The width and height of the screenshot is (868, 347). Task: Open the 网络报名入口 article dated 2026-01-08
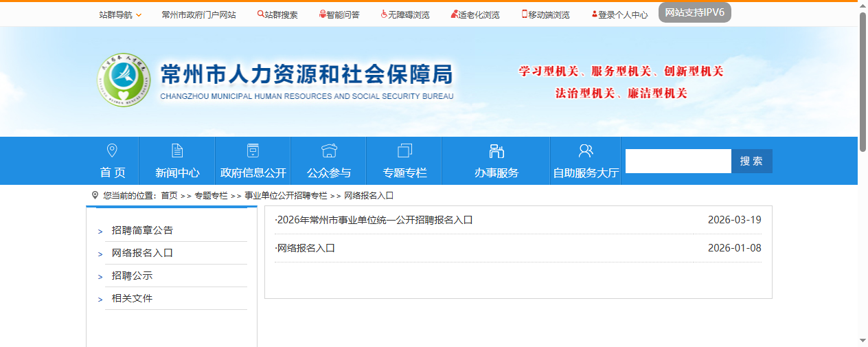[x=306, y=248]
